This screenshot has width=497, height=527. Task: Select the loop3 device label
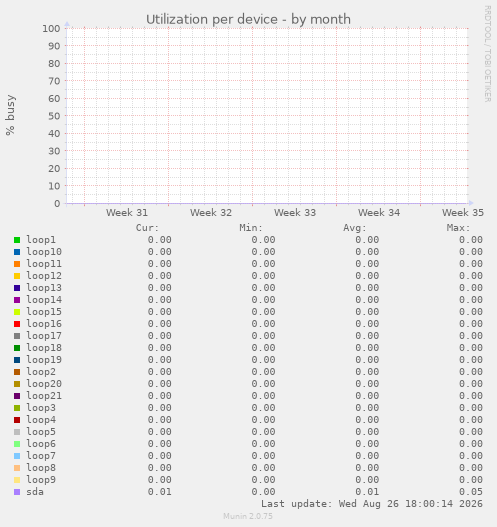(x=41, y=408)
